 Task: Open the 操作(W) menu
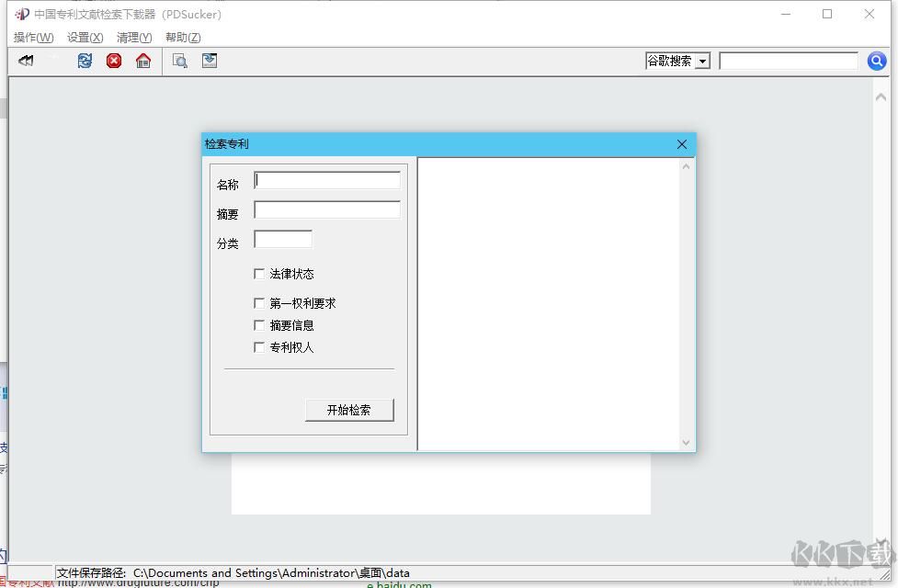(x=33, y=37)
